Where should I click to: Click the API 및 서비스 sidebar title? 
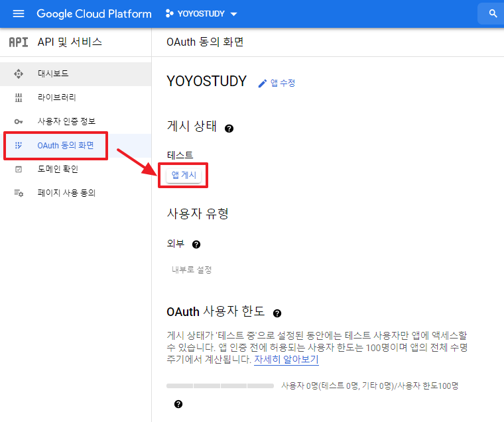[70, 42]
